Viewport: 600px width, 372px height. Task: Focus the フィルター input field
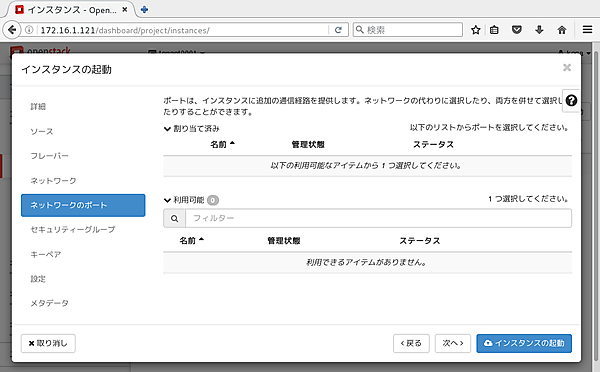(x=378, y=219)
